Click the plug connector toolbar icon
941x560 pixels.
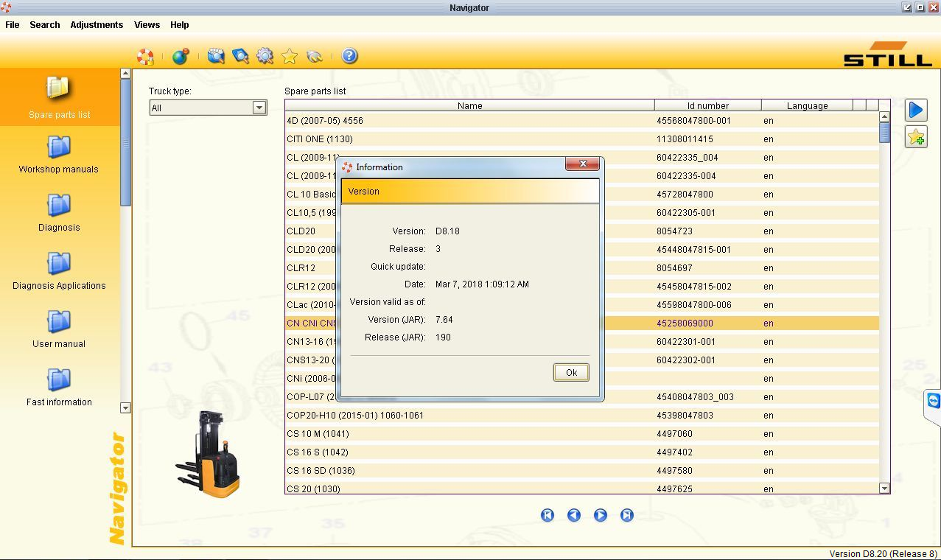click(315, 56)
